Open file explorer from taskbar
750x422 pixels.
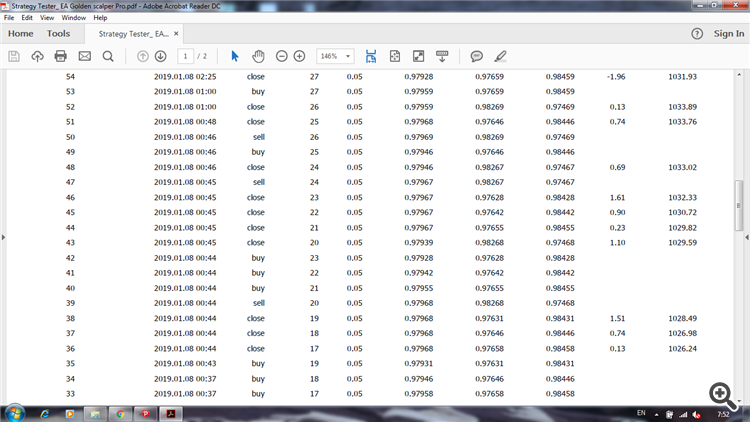pos(95,414)
